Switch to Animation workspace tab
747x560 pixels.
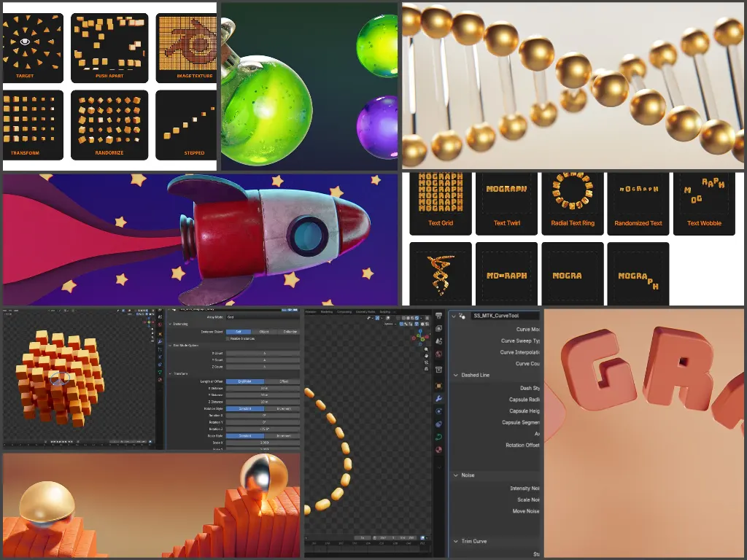coord(311,311)
